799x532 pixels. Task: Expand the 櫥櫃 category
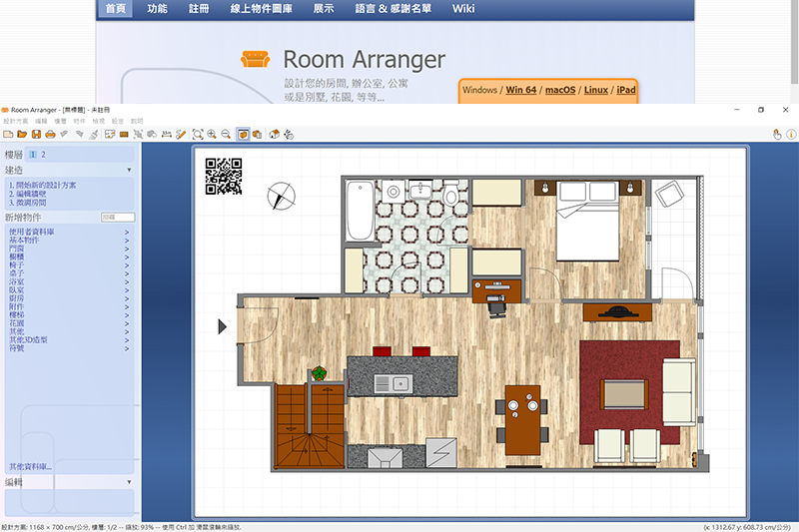pos(69,258)
